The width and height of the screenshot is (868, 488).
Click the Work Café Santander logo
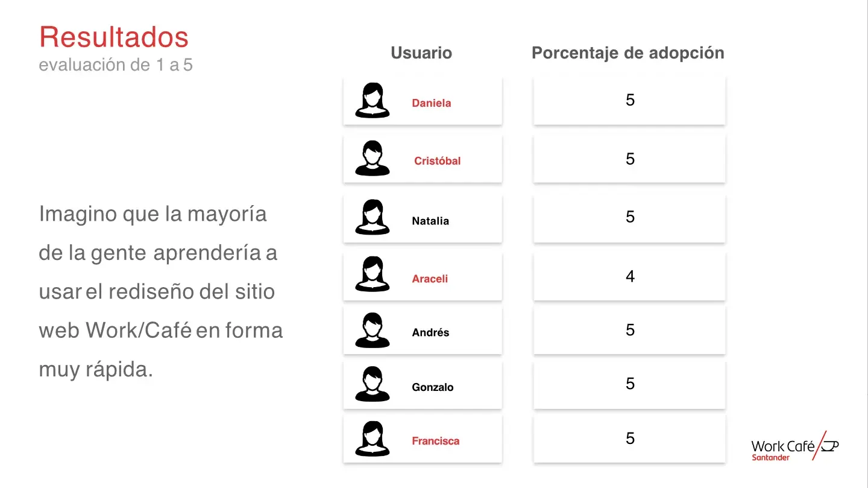[794, 447]
